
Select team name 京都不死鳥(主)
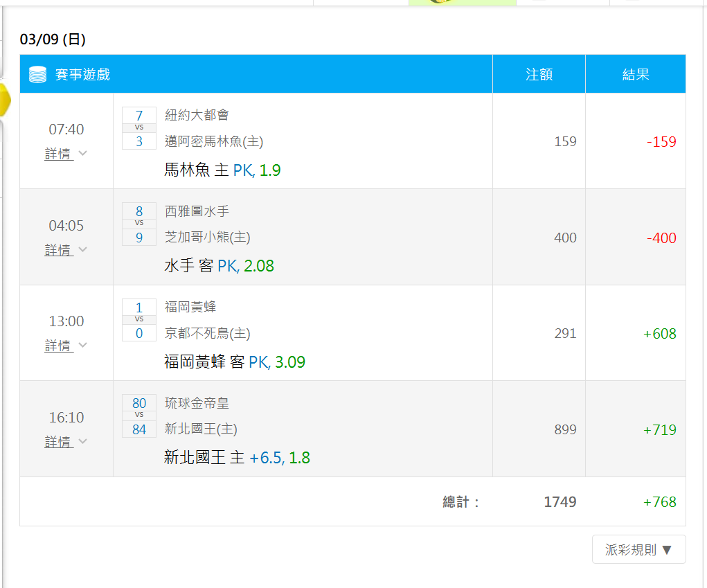pos(208,333)
